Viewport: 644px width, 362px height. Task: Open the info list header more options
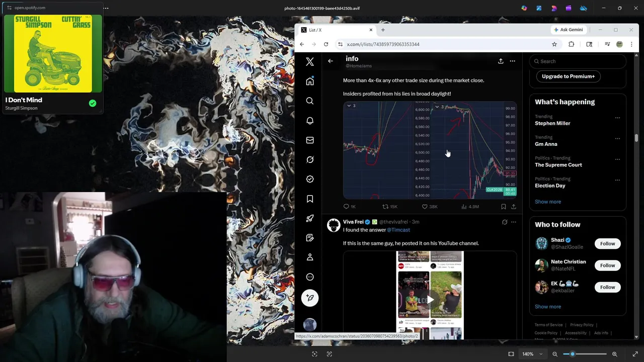512,61
